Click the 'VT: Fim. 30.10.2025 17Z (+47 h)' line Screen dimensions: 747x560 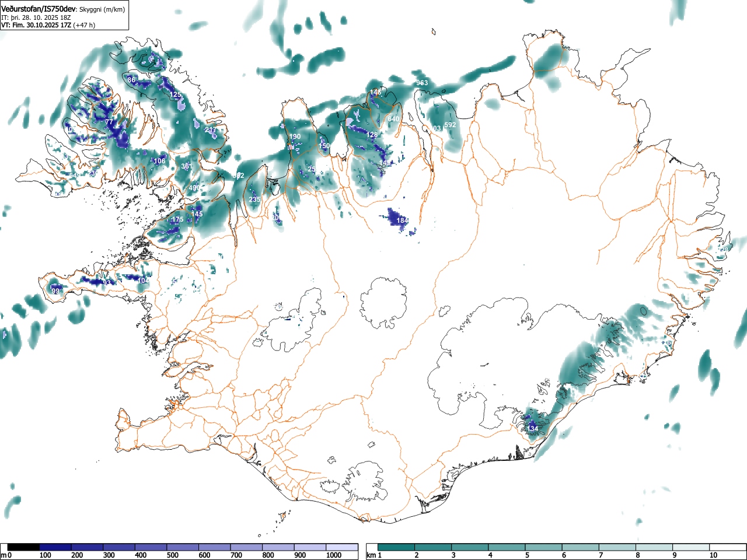(x=48, y=25)
